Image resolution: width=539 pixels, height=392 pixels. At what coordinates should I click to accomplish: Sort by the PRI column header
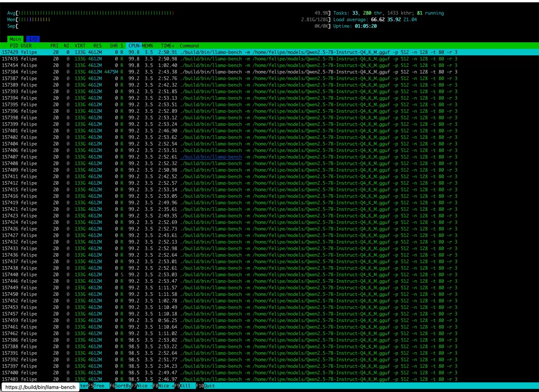point(54,46)
